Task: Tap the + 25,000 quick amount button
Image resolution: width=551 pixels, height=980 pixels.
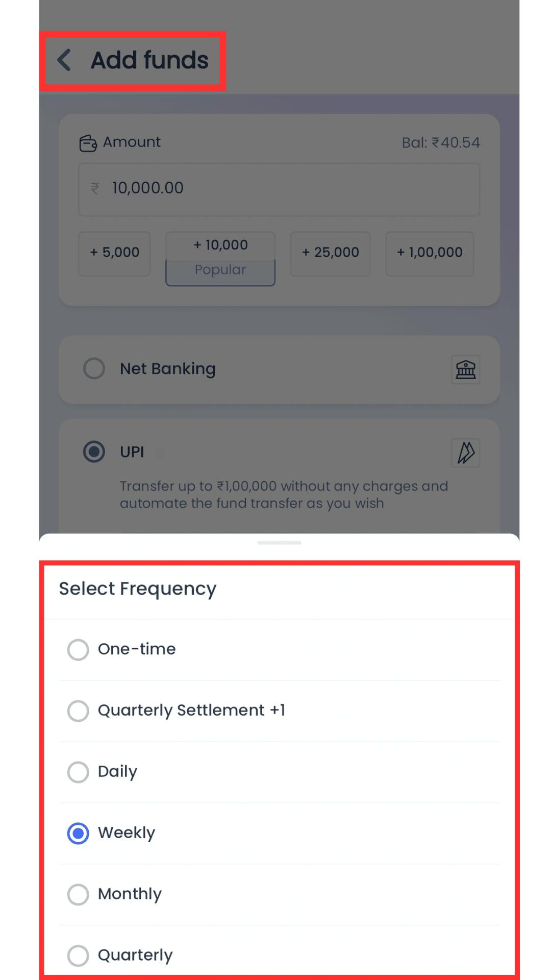Action: [x=330, y=253]
